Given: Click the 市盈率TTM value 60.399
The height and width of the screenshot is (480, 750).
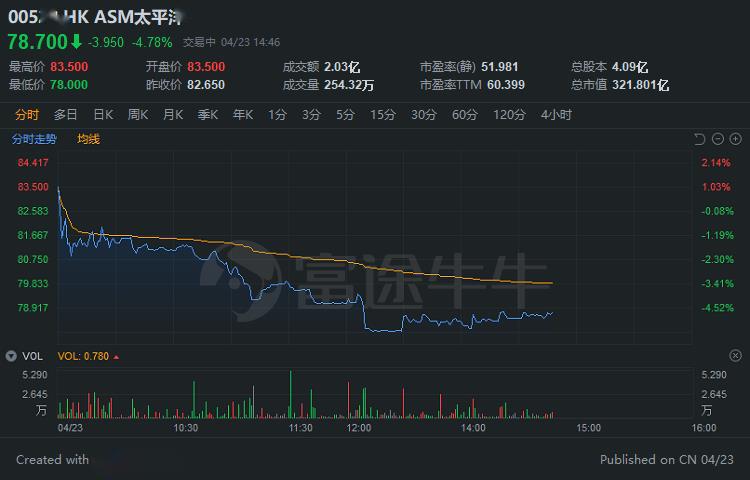Looking at the screenshot, I should pyautogui.click(x=506, y=85).
